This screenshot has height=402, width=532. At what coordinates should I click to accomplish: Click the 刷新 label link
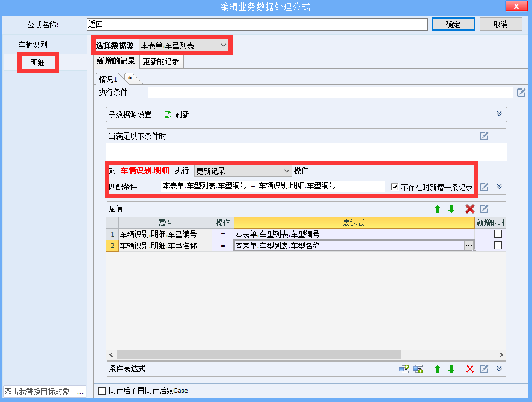[182, 114]
